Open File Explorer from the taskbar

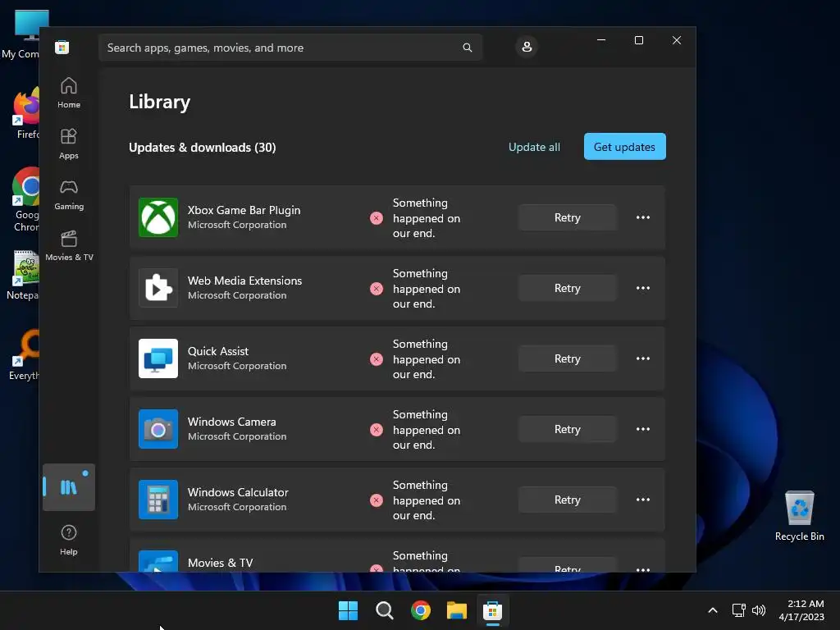click(457, 610)
